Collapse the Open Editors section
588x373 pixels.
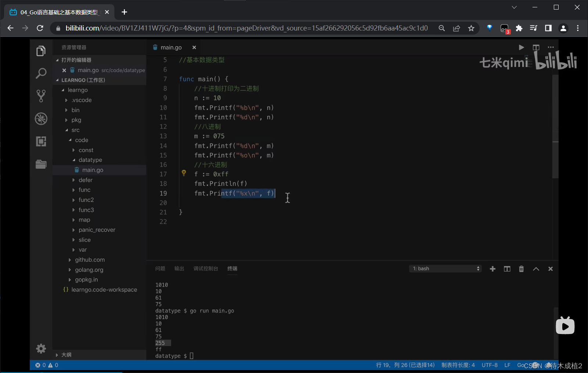(99, 60)
